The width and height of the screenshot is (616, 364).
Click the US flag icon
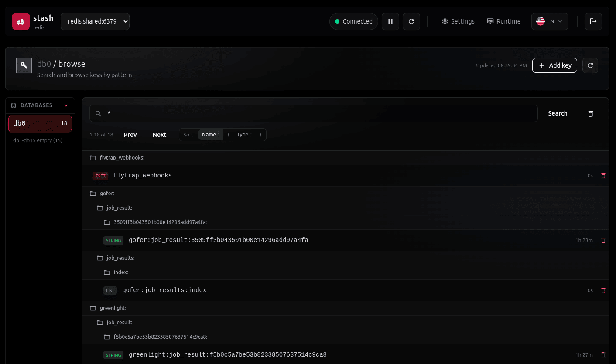tap(541, 21)
